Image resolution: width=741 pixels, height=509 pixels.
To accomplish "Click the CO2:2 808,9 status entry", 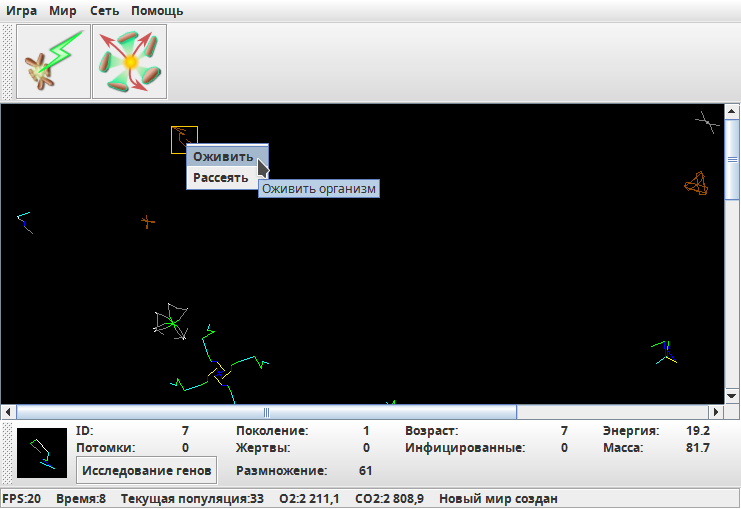I will pos(389,499).
